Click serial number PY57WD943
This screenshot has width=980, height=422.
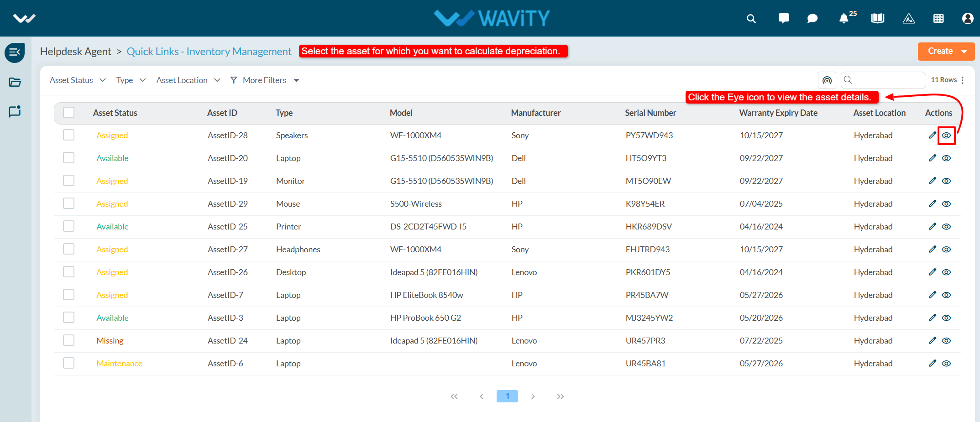649,135
